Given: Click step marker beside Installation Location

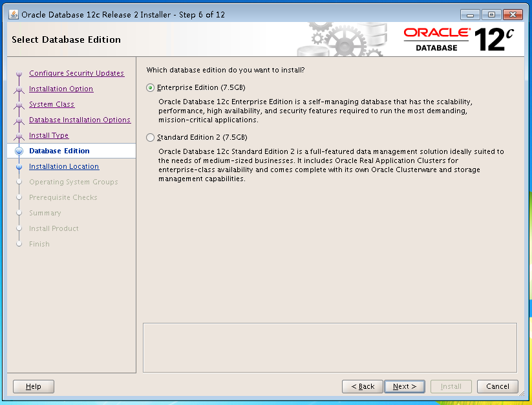Looking at the screenshot, I should point(19,167).
